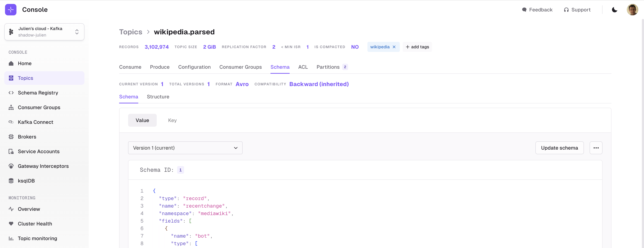Click the Console logo icon

11,10
